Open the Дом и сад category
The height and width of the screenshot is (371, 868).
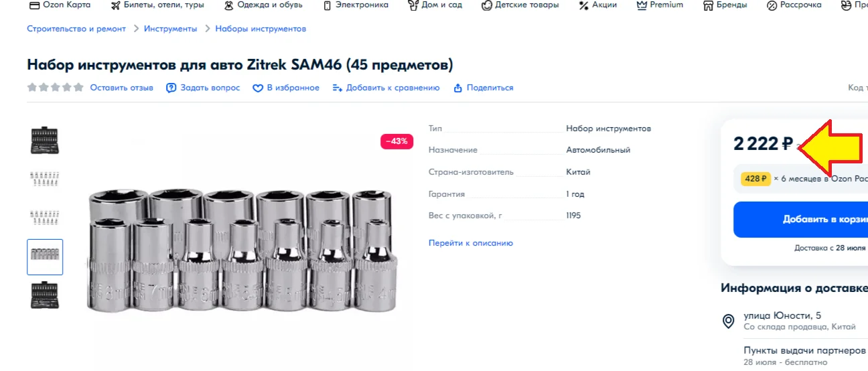pos(435,5)
